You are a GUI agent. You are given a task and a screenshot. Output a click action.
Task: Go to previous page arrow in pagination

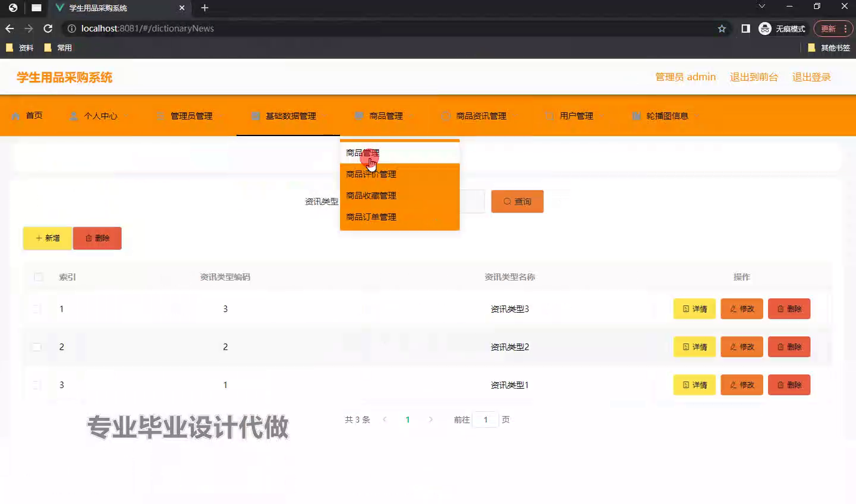(x=385, y=420)
